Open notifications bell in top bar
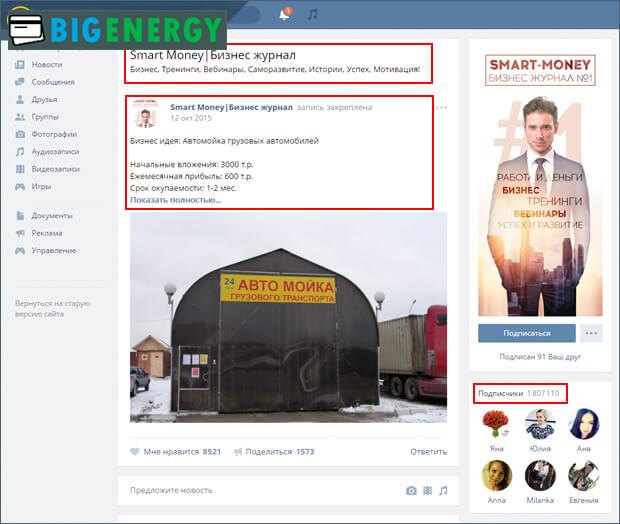Viewport: 620px width, 524px height. coord(285,14)
